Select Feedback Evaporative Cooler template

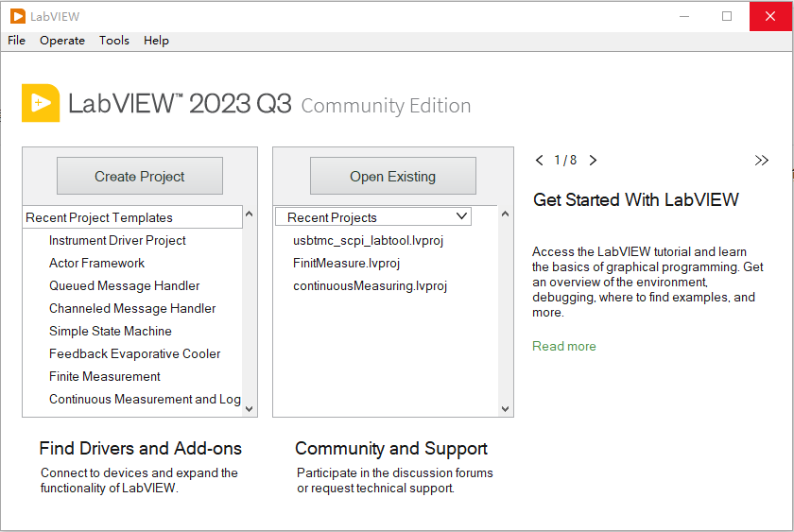pos(134,353)
